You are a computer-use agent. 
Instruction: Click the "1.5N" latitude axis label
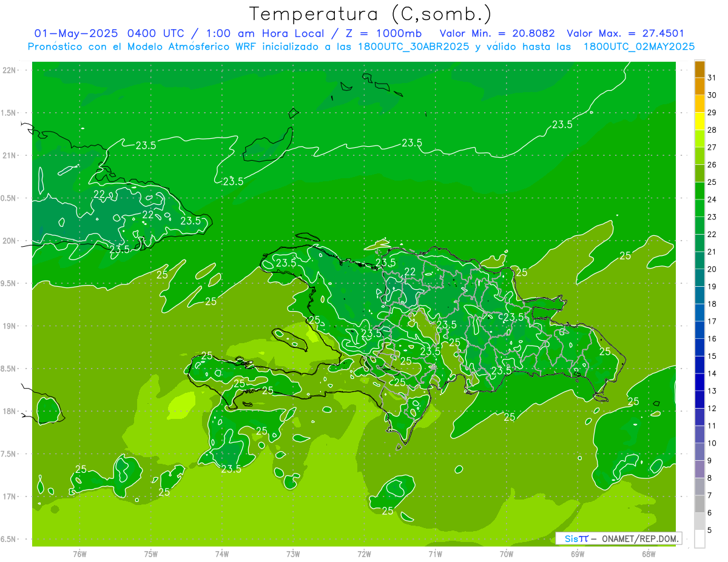10,113
